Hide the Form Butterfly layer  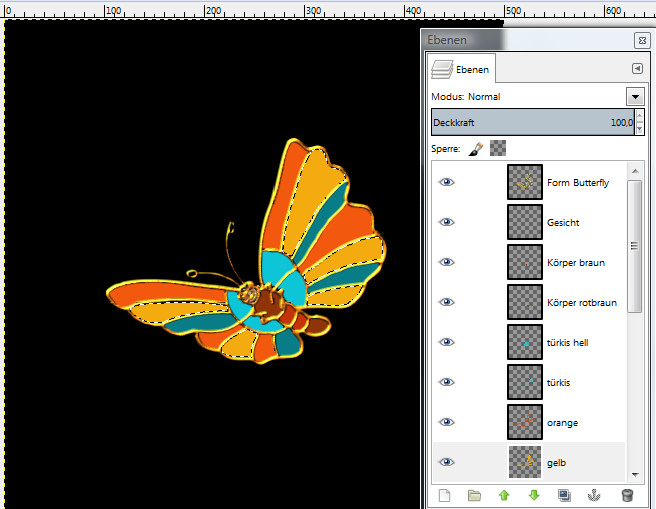coord(446,182)
